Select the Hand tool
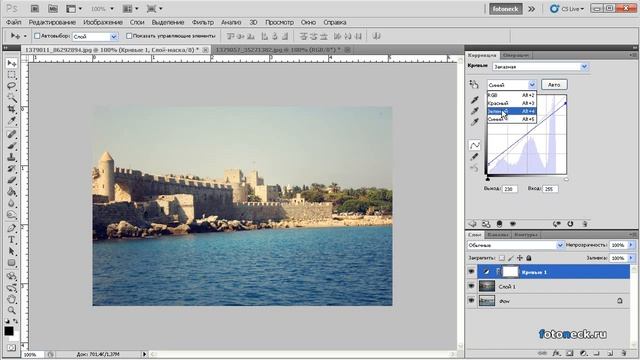This screenshot has height=360, width=640. pos(11,299)
